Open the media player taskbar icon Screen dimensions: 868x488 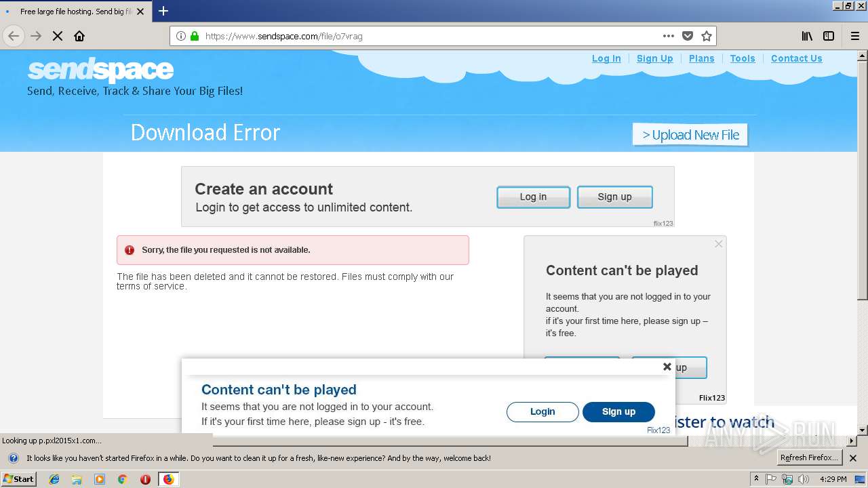click(x=100, y=479)
